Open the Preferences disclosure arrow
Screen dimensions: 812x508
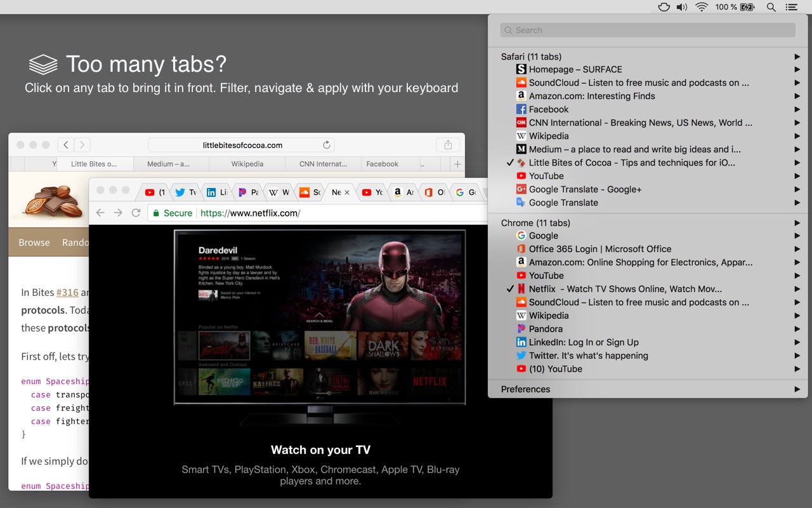click(797, 389)
